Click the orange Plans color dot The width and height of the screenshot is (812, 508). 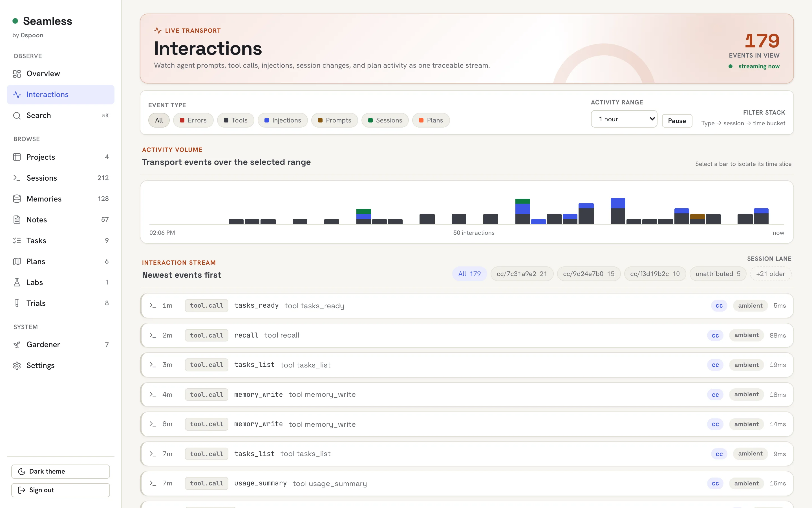click(421, 120)
